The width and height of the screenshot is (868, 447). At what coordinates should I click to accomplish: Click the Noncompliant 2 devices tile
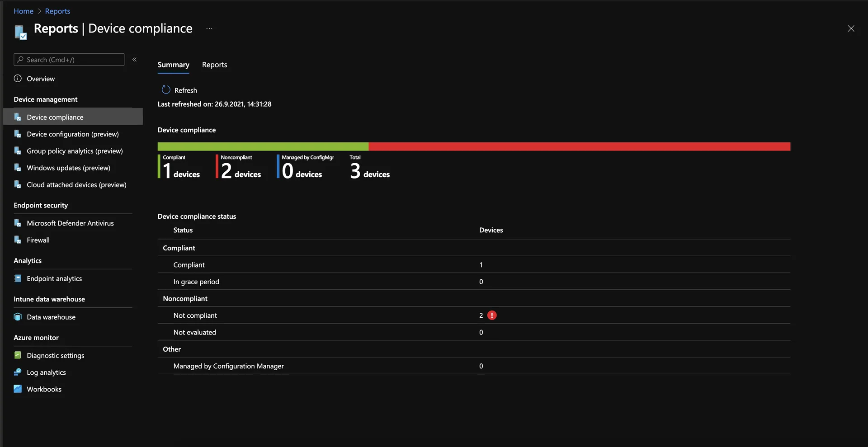[239, 167]
